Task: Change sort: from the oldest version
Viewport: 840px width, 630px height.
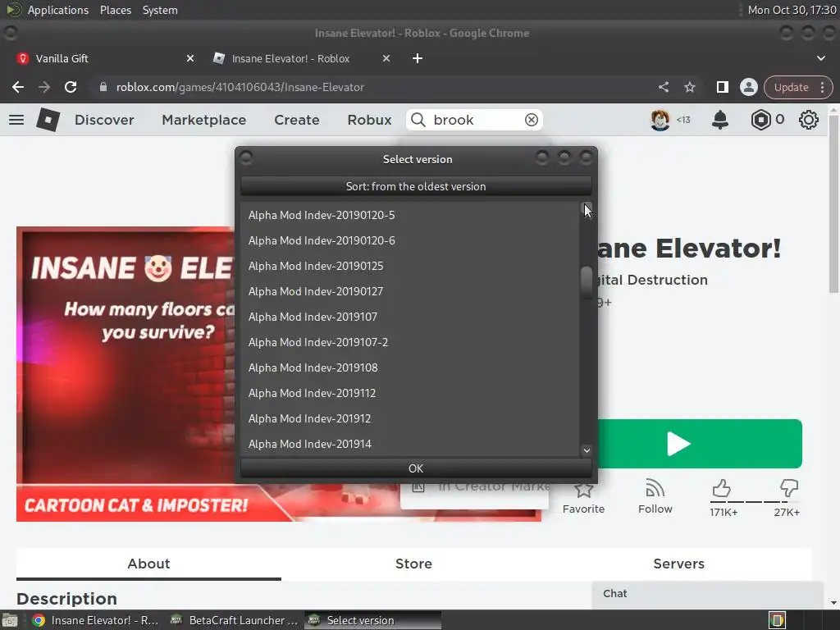Action: point(416,186)
